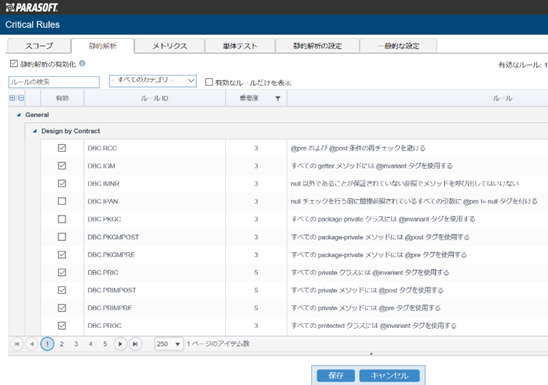
Task: Click the static analysis info icon
Action: (x=82, y=63)
